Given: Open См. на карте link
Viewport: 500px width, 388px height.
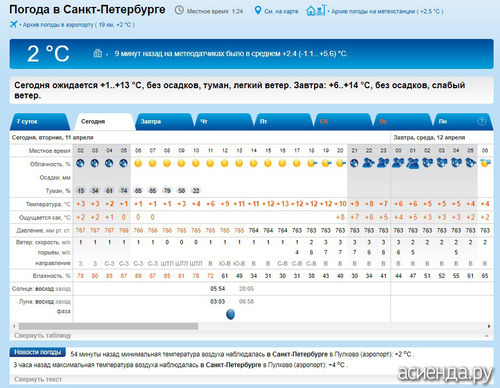Looking at the screenshot, I should [281, 11].
